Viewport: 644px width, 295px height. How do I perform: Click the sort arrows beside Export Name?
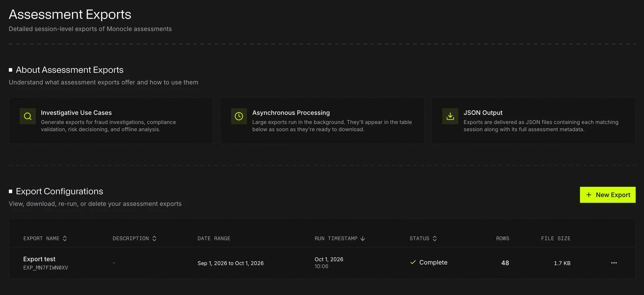[65, 239]
